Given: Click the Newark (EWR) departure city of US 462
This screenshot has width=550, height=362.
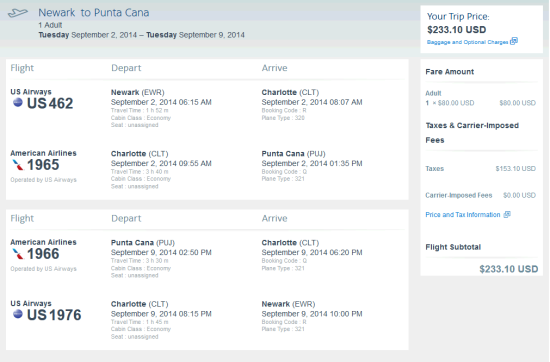Looking at the screenshot, I should [x=138, y=92].
